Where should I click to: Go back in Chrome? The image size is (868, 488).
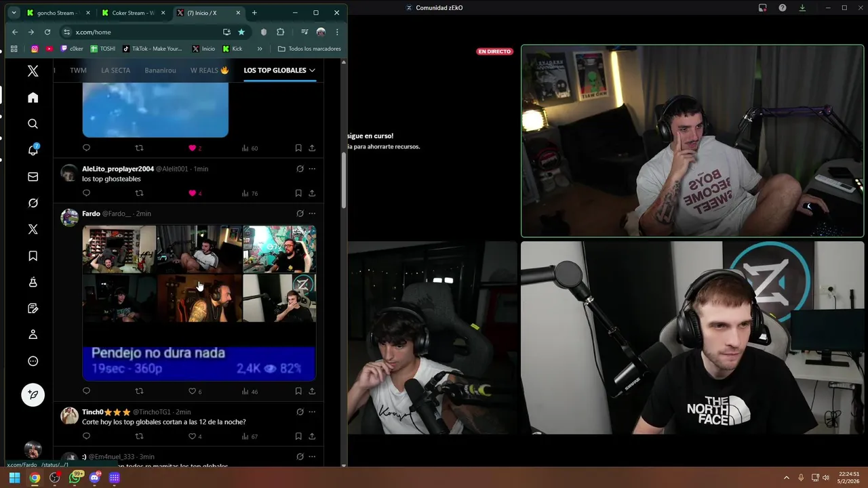click(15, 32)
